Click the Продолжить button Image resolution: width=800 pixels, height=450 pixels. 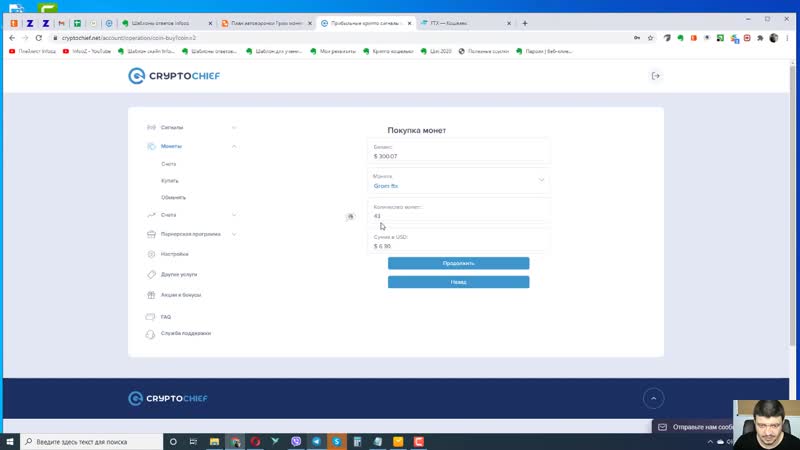tap(458, 263)
